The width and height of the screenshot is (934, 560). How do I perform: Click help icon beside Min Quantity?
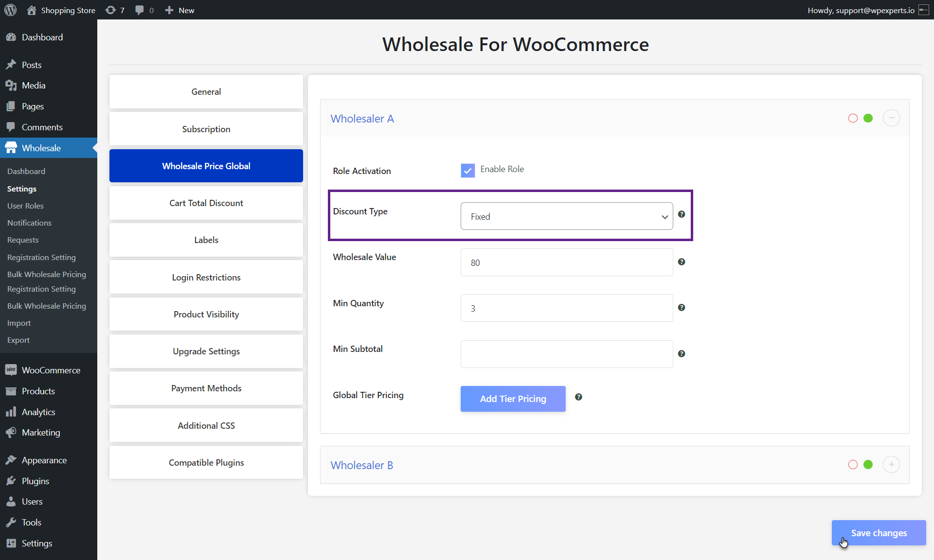coord(682,308)
